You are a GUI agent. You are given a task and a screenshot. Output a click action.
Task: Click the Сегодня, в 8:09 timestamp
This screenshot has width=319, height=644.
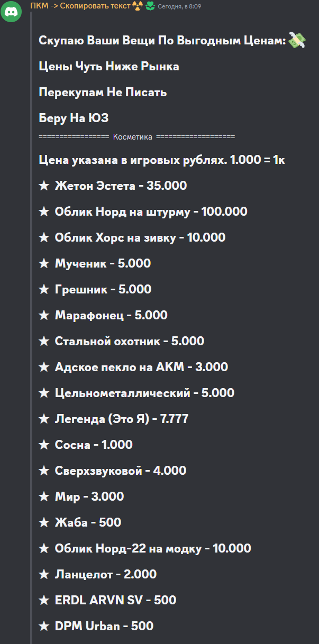[179, 6]
